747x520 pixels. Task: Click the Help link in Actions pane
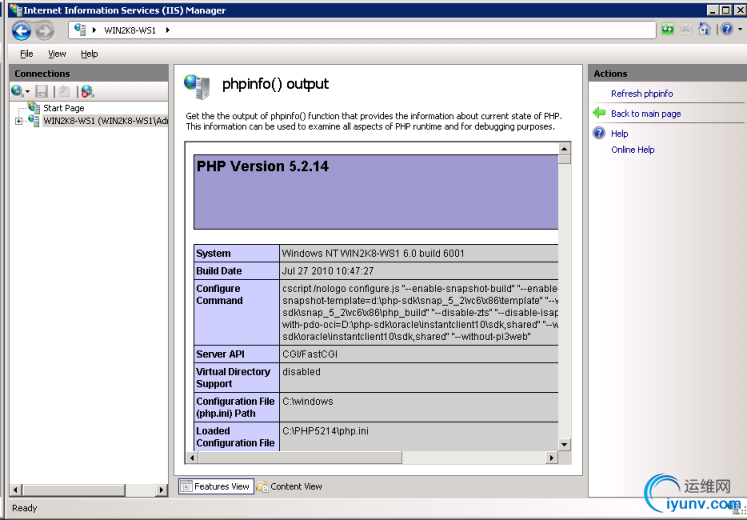[x=619, y=133]
